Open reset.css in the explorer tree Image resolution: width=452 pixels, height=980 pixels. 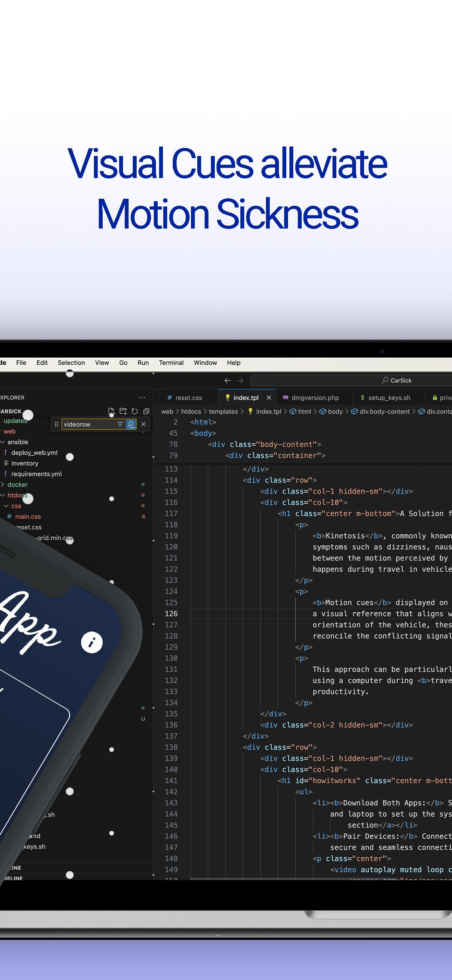pos(28,527)
